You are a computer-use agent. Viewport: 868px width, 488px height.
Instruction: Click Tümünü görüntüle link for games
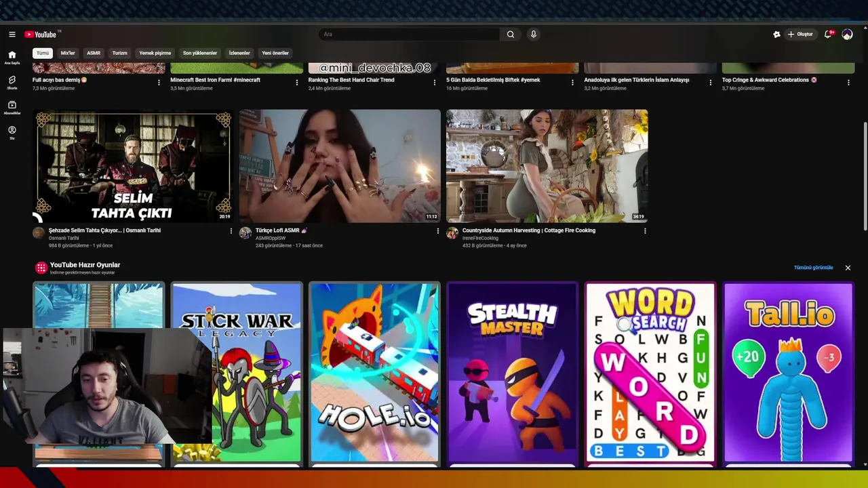[x=813, y=268]
